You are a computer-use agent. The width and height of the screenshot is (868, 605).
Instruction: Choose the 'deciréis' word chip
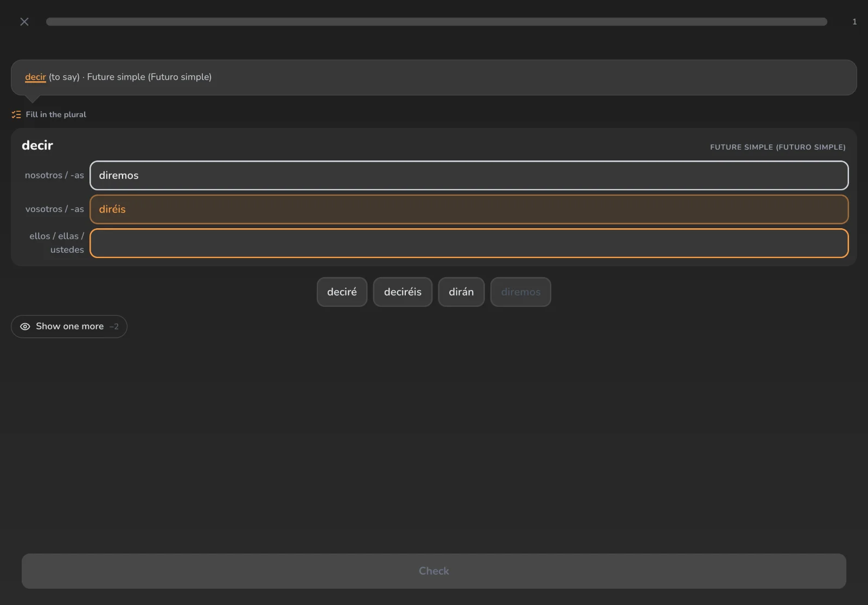tap(403, 292)
